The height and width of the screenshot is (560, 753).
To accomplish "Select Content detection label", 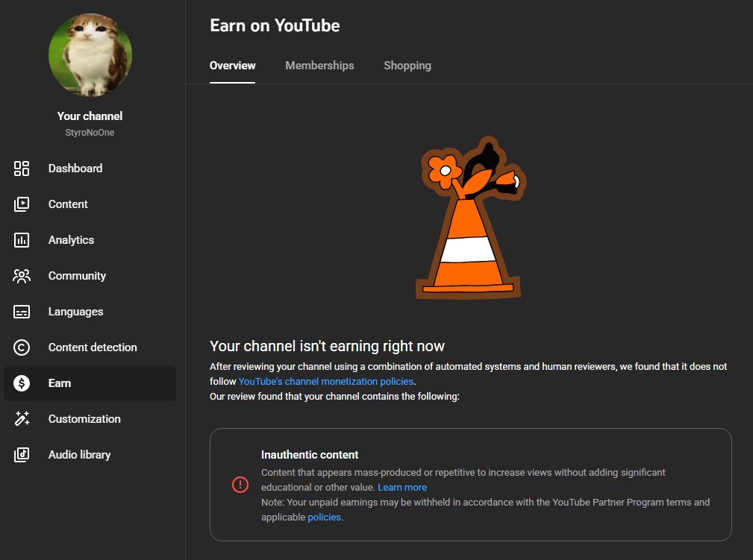I will (x=93, y=347).
